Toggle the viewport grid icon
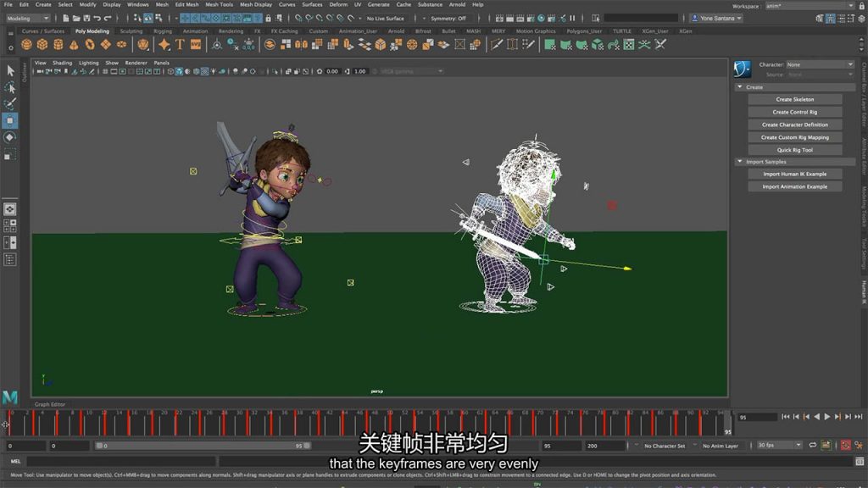Screen dimensions: 868x488 (104, 71)
